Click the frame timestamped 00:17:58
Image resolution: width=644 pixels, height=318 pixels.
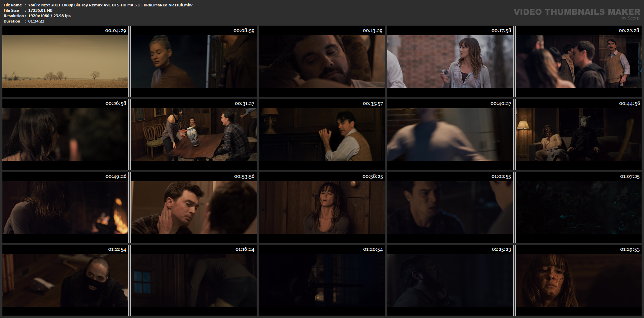click(450, 62)
